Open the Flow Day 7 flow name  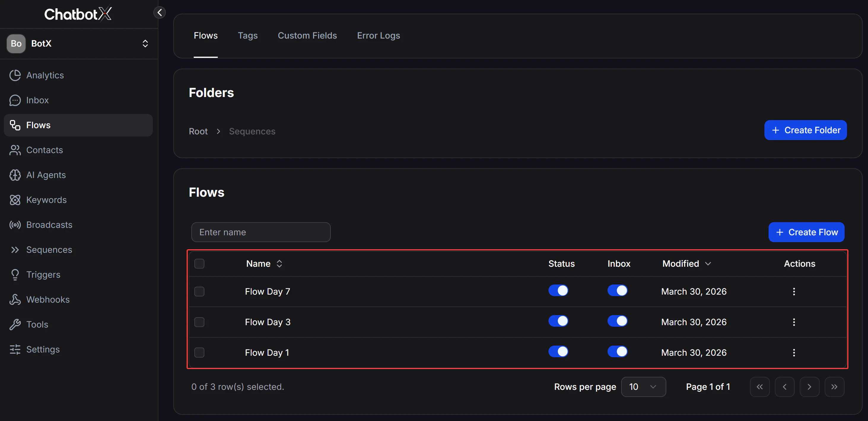pos(268,292)
